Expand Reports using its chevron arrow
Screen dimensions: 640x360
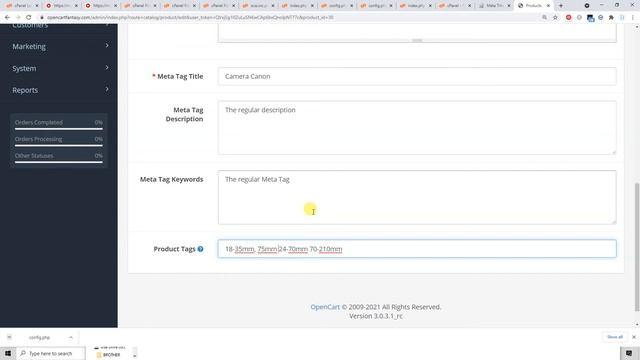click(x=107, y=89)
